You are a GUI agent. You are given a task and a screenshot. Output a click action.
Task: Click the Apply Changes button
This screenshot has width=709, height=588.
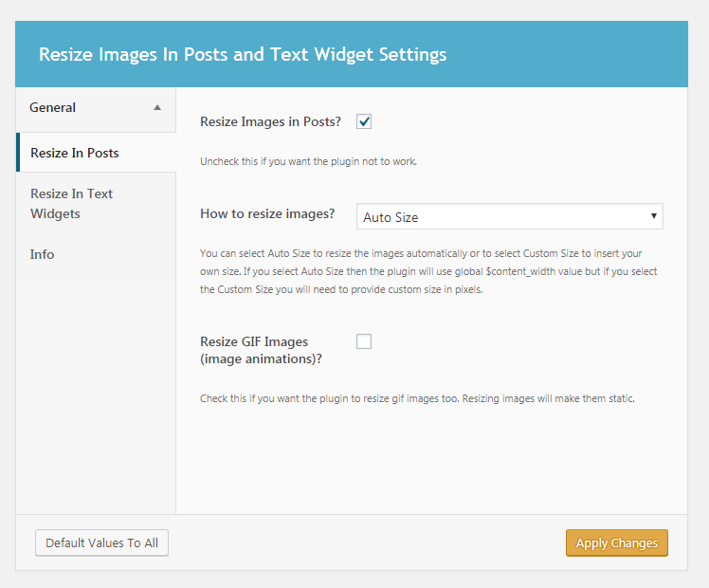pyautogui.click(x=616, y=542)
